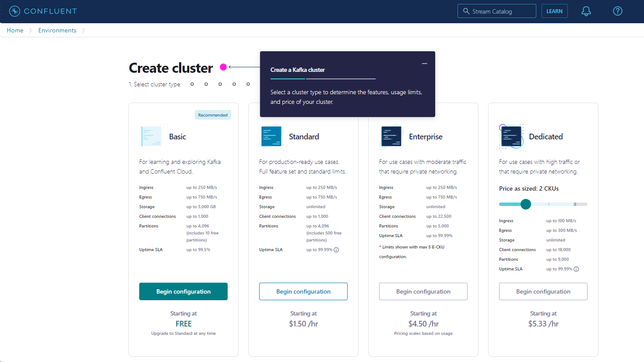
Task: Click info icon beside Dedicated Uptime SLA
Action: click(576, 269)
